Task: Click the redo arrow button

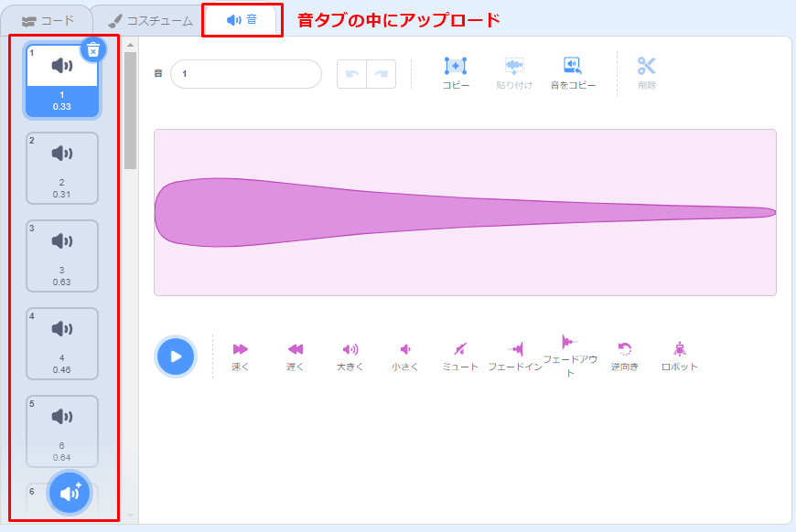Action: pos(382,74)
